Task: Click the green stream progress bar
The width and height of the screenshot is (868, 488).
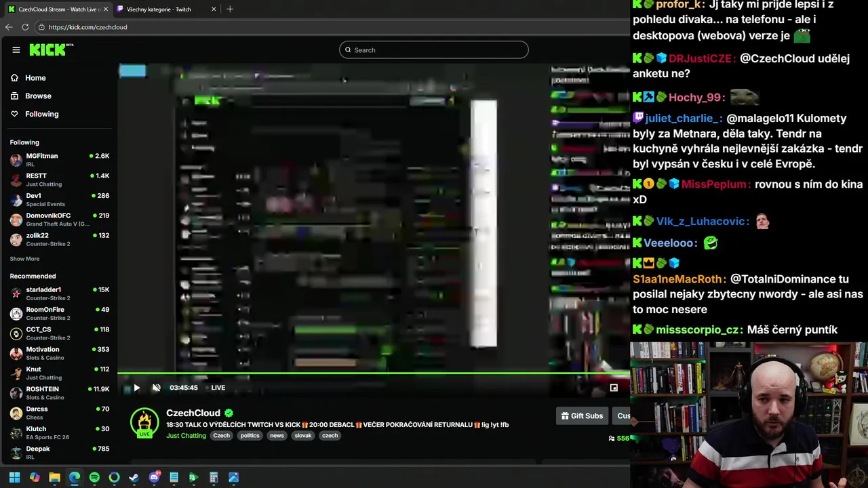Action: [374, 373]
